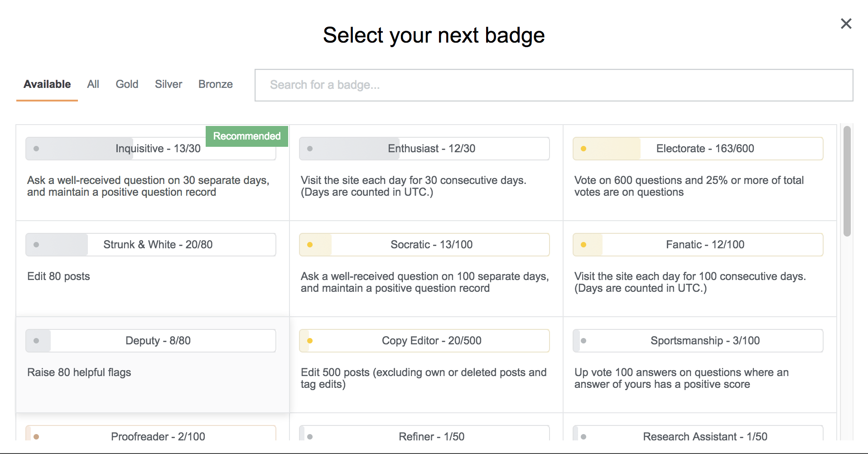Select the Enthusiast 12/30 badge
Screen dimensions: 868x454
click(x=424, y=149)
